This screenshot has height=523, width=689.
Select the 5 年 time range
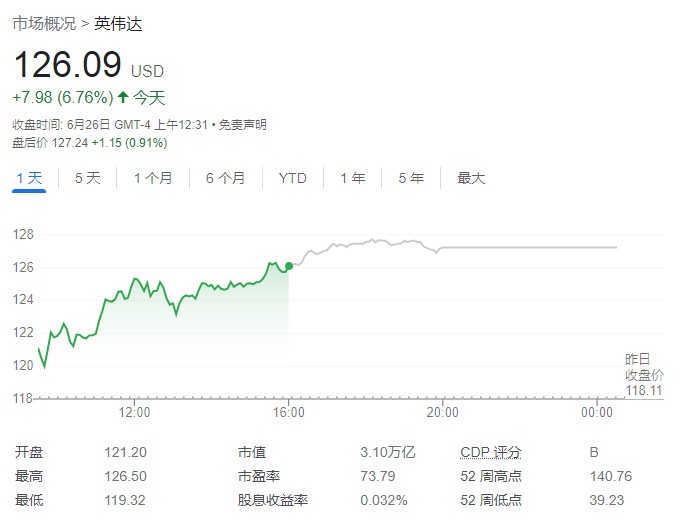(x=410, y=178)
